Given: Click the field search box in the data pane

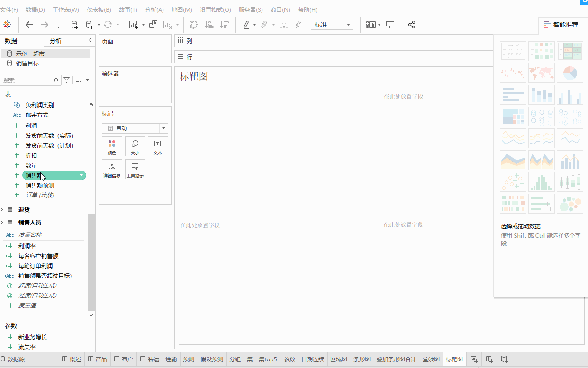Looking at the screenshot, I should [x=30, y=81].
